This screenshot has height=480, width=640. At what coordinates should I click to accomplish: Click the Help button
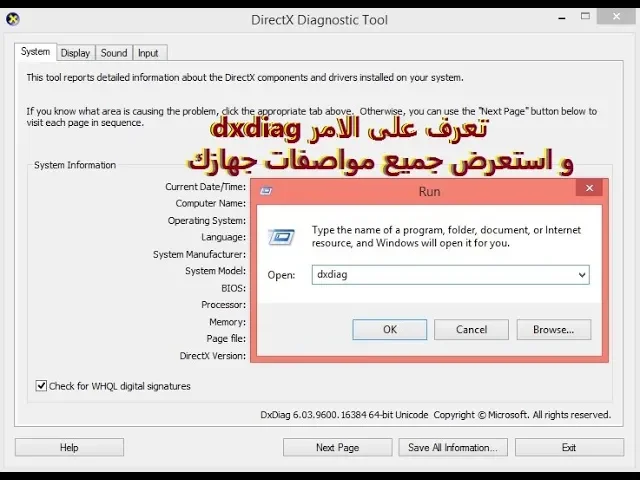coord(69,448)
